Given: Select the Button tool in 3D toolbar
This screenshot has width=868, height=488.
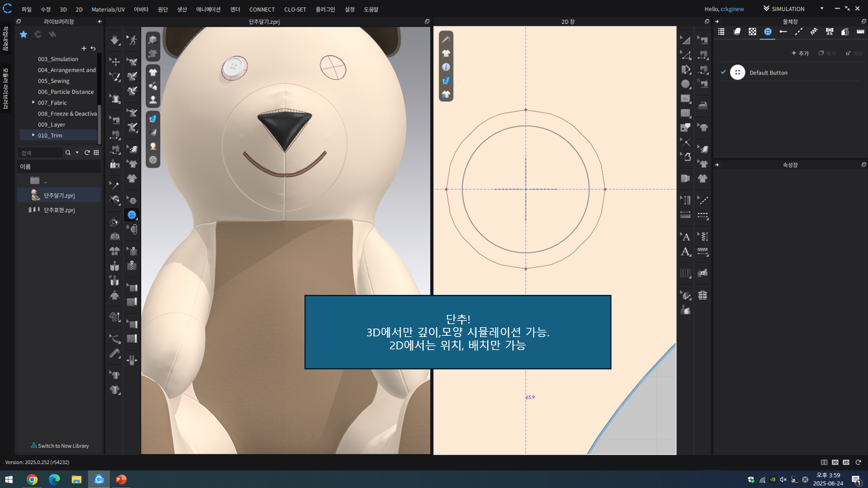Looking at the screenshot, I should click(x=132, y=215).
